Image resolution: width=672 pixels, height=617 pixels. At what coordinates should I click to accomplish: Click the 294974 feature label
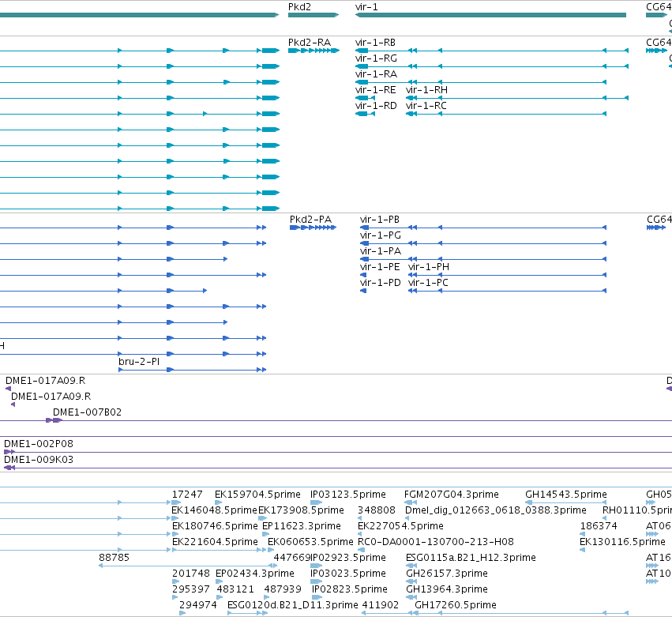[x=198, y=605]
